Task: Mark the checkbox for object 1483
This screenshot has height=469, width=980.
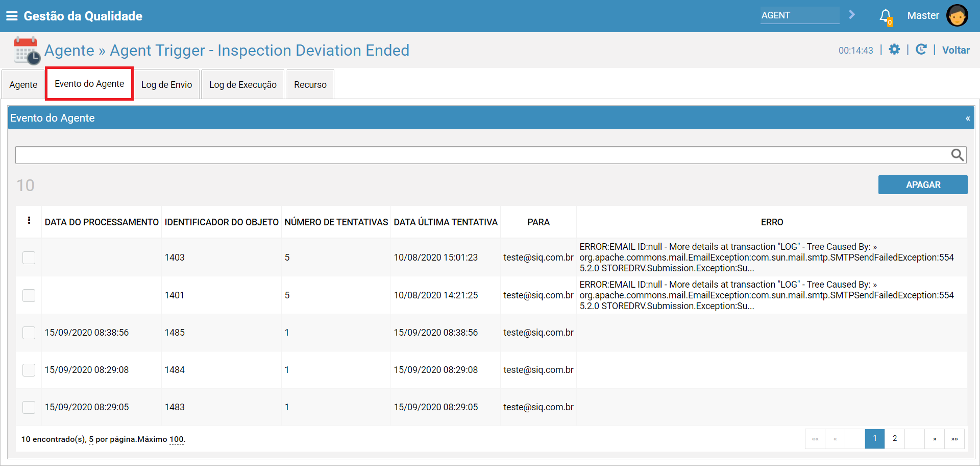Action: click(x=29, y=407)
